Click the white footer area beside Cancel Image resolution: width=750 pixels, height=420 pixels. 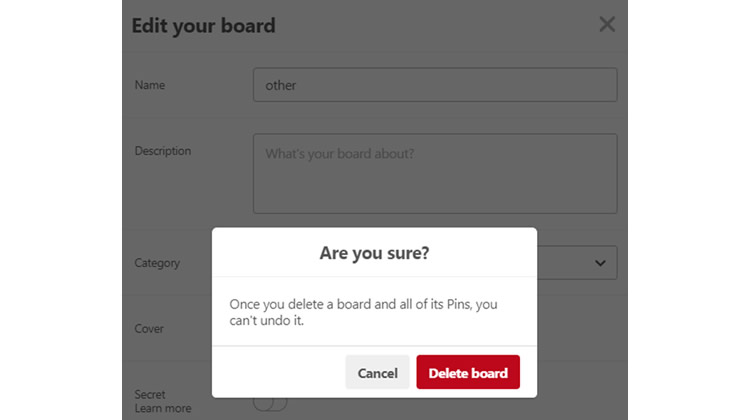point(280,373)
